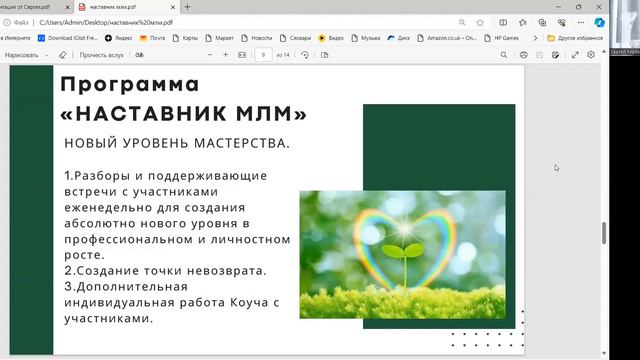Click text '2.Создание точки невозврата.'

[x=165, y=271]
